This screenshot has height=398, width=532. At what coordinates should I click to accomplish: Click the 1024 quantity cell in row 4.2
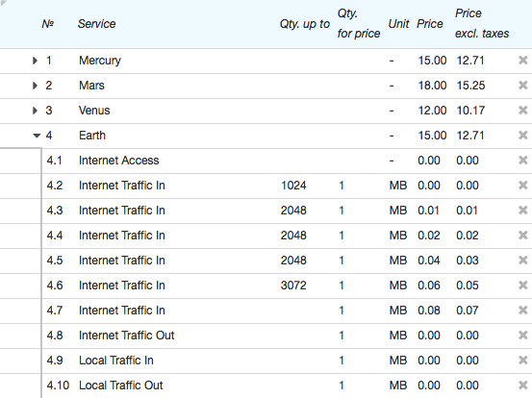(293, 186)
